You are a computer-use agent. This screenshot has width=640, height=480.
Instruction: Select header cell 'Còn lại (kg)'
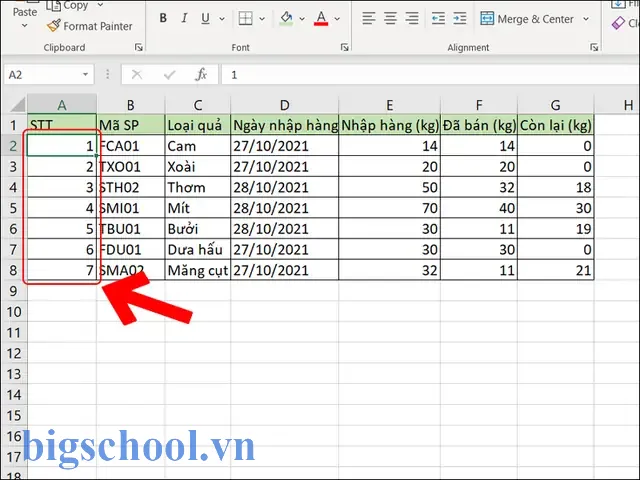[x=556, y=125]
